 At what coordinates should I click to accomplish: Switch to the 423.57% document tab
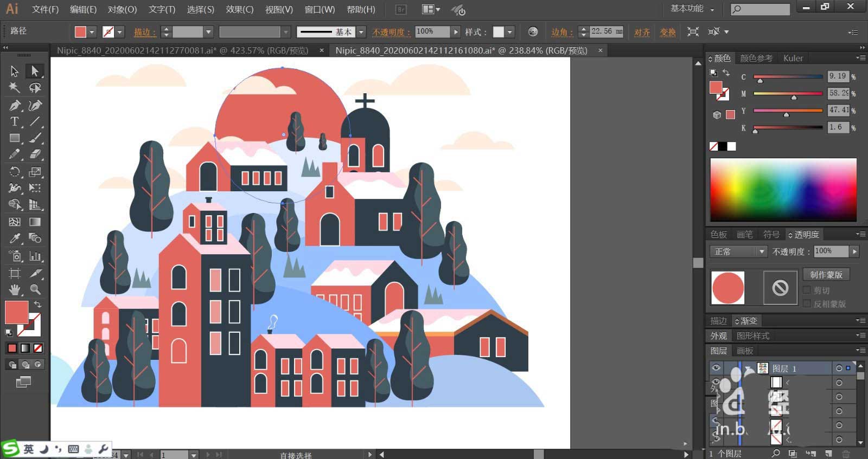coord(182,50)
